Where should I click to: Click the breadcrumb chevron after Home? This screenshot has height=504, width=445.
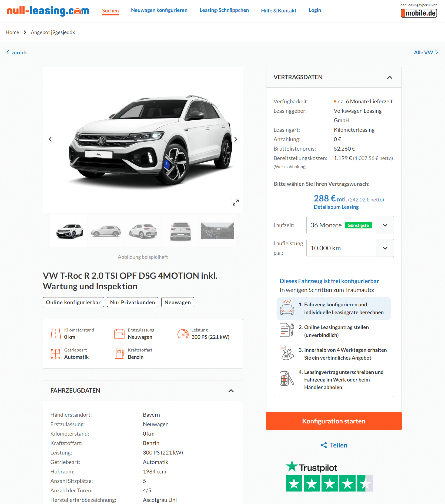click(x=25, y=32)
